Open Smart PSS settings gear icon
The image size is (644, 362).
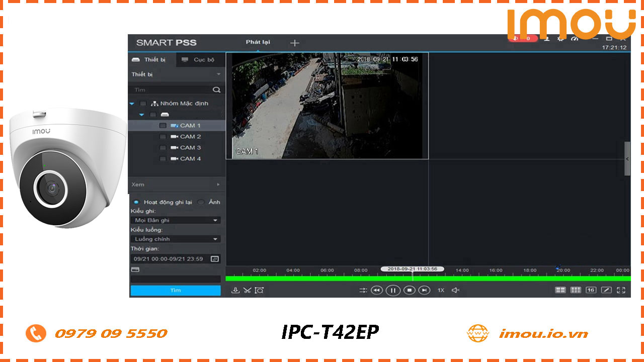560,38
